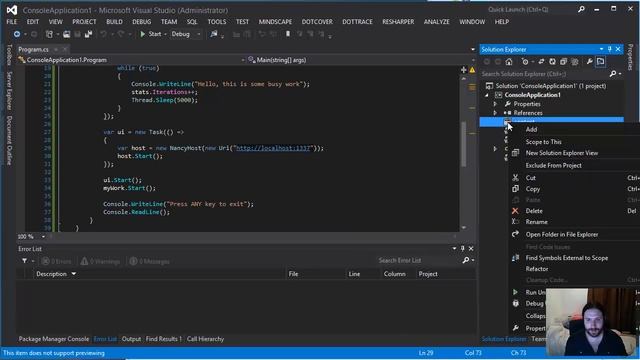This screenshot has height=360, width=640.
Task: Click the Error List filter funnel icon
Action: (24, 261)
